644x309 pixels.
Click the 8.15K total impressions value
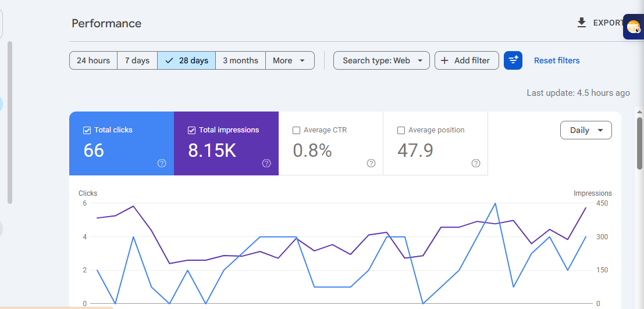click(212, 150)
